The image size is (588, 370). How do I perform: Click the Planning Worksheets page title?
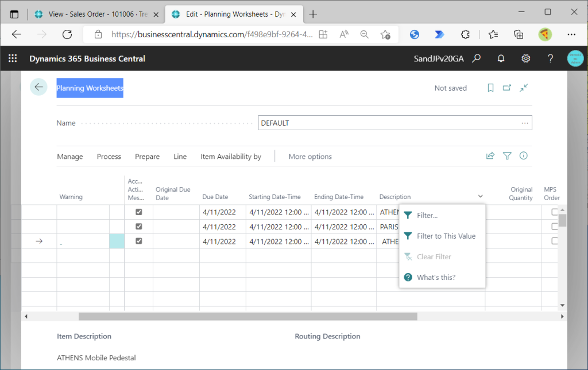(90, 88)
